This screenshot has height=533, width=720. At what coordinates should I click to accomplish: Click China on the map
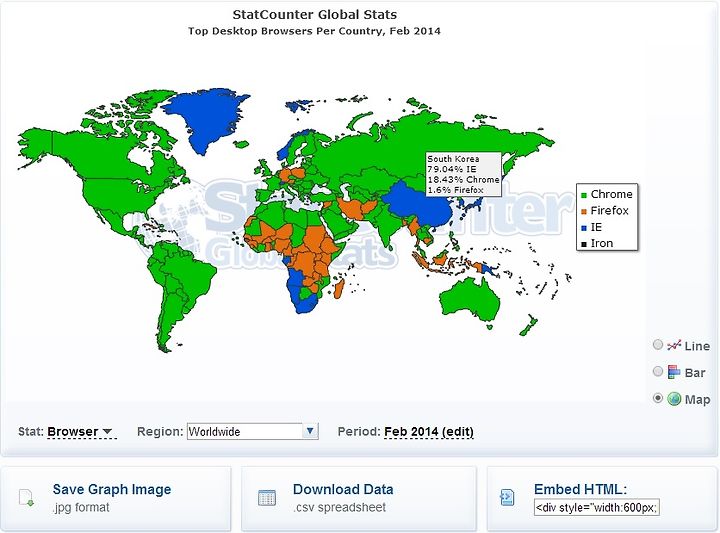420,207
